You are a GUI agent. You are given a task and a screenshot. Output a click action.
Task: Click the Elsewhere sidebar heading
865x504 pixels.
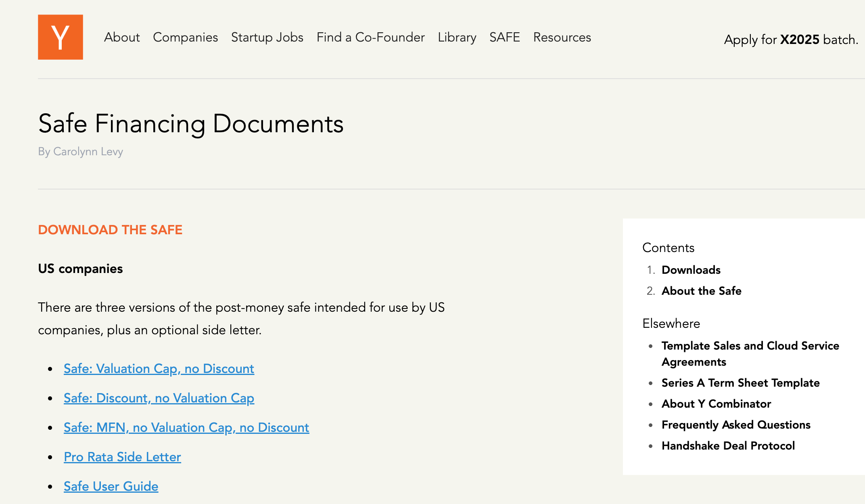click(671, 323)
